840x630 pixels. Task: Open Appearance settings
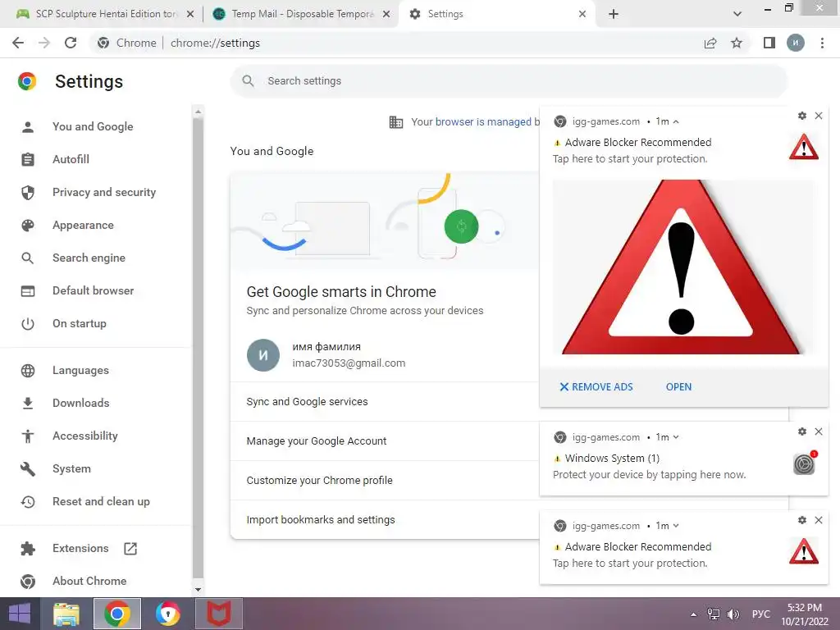coord(83,225)
